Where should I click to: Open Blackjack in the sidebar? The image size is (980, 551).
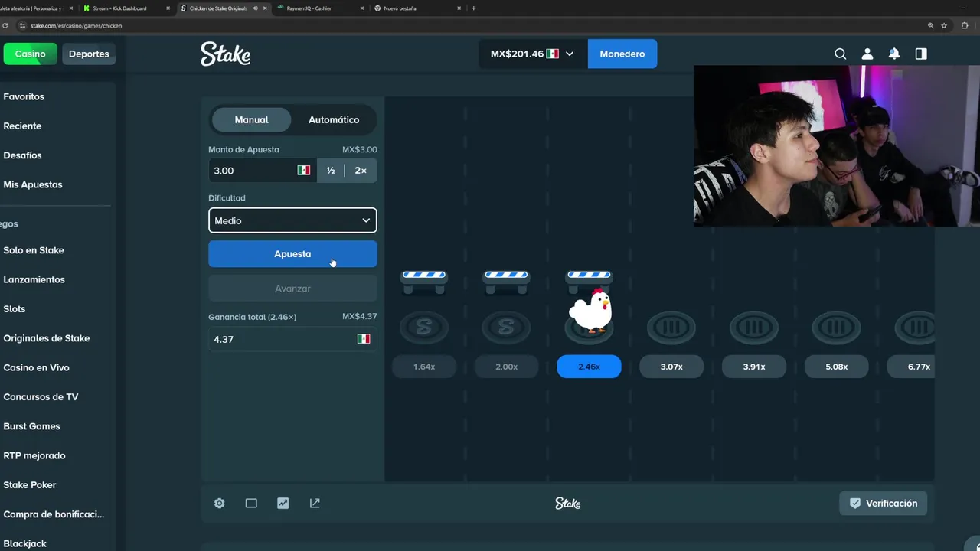pyautogui.click(x=25, y=543)
